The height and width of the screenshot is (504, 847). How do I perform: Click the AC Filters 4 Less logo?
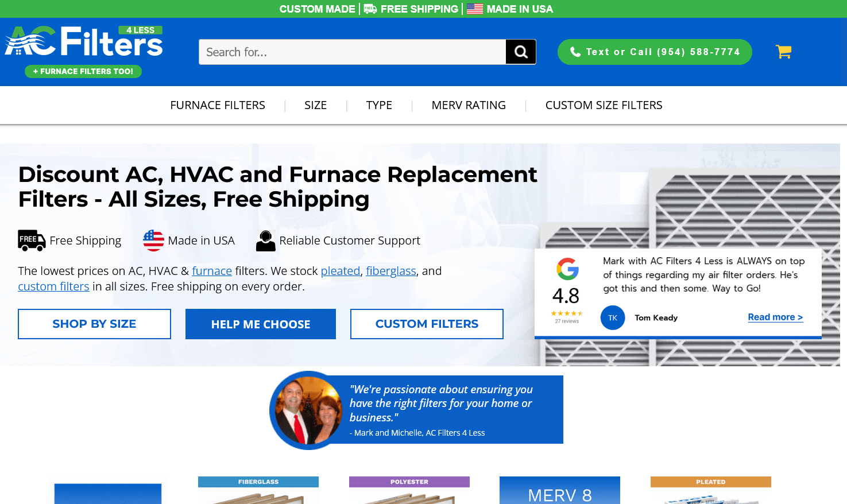click(x=84, y=41)
